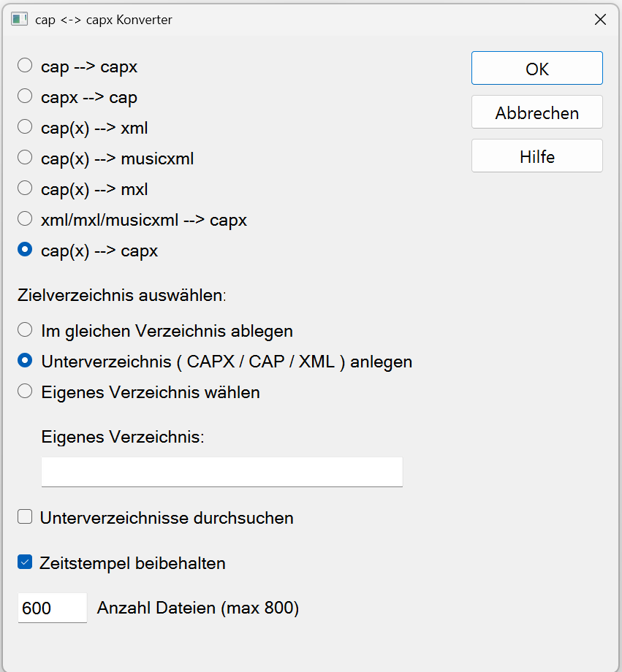Click the Konverter application icon
Screen dimensions: 622x672
point(20,19)
